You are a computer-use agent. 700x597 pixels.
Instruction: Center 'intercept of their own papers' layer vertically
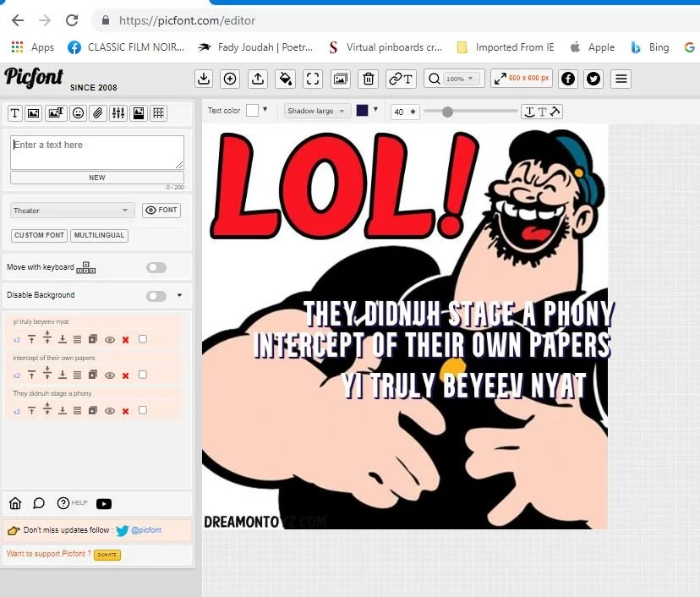pos(46,373)
